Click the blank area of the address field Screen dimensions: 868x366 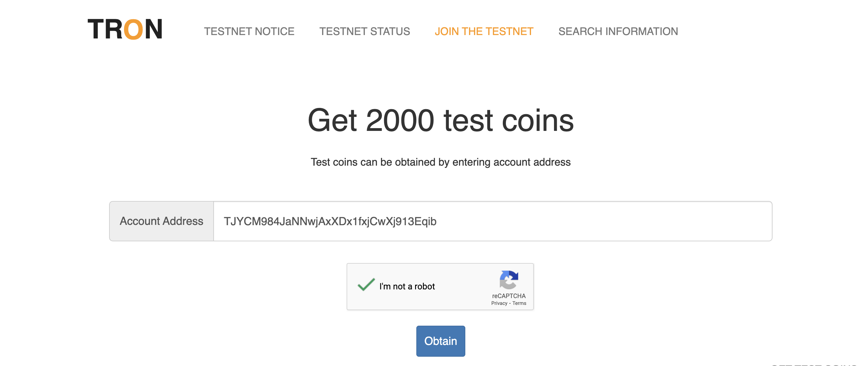607,221
